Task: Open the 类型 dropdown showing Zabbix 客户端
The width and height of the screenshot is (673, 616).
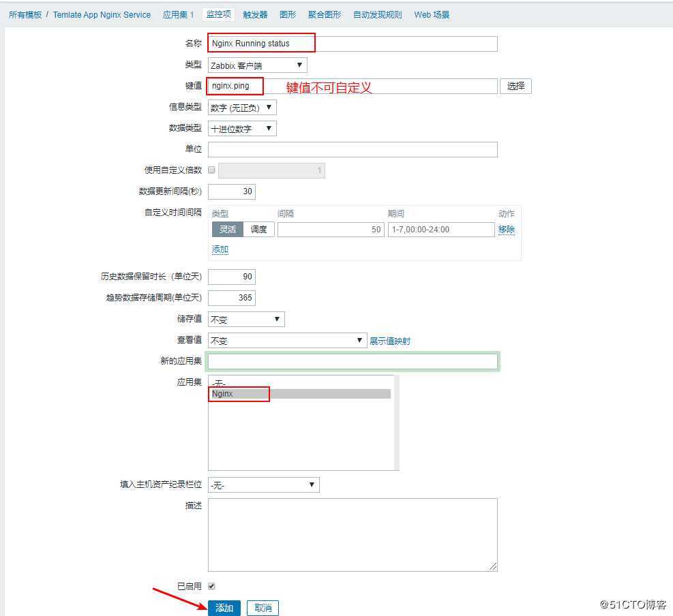Action: point(256,65)
